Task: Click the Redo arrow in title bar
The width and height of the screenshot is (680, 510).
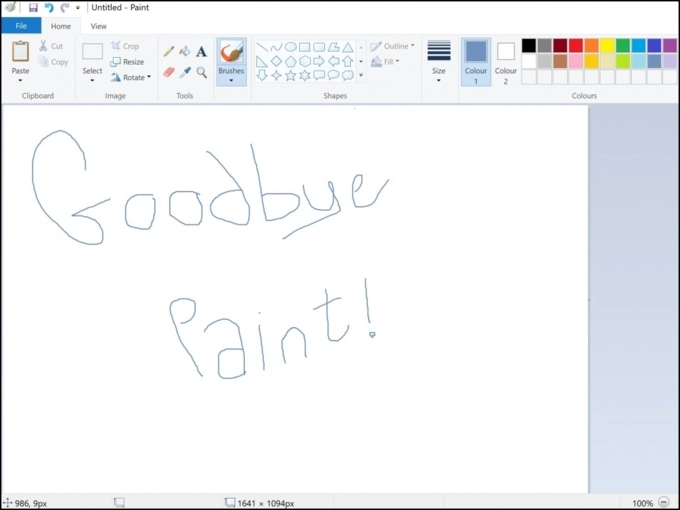Action: click(65, 7)
